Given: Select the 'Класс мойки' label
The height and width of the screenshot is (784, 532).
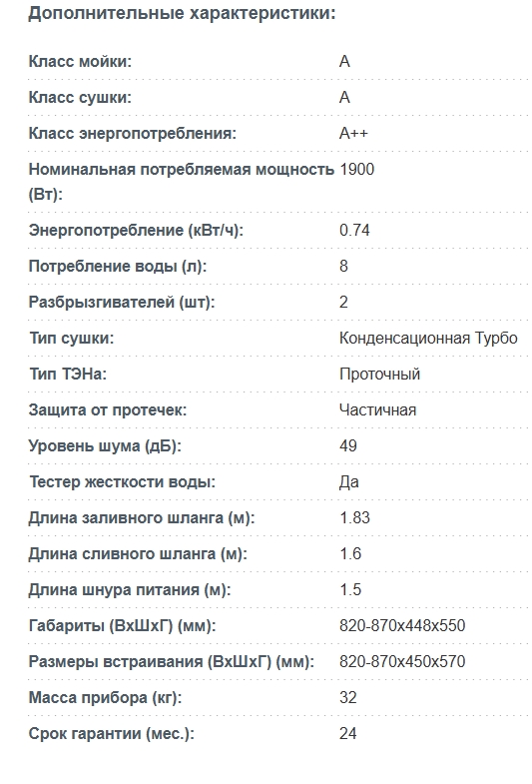Looking at the screenshot, I should (80, 62).
